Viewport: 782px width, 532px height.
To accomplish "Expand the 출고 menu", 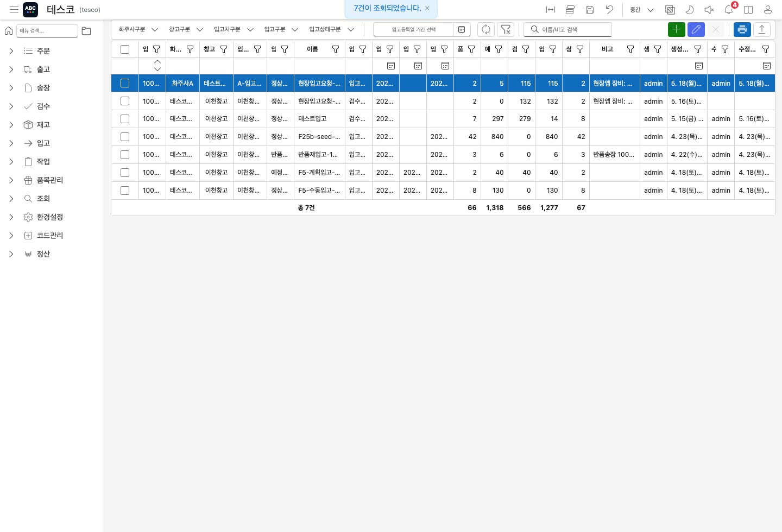I will [x=11, y=69].
